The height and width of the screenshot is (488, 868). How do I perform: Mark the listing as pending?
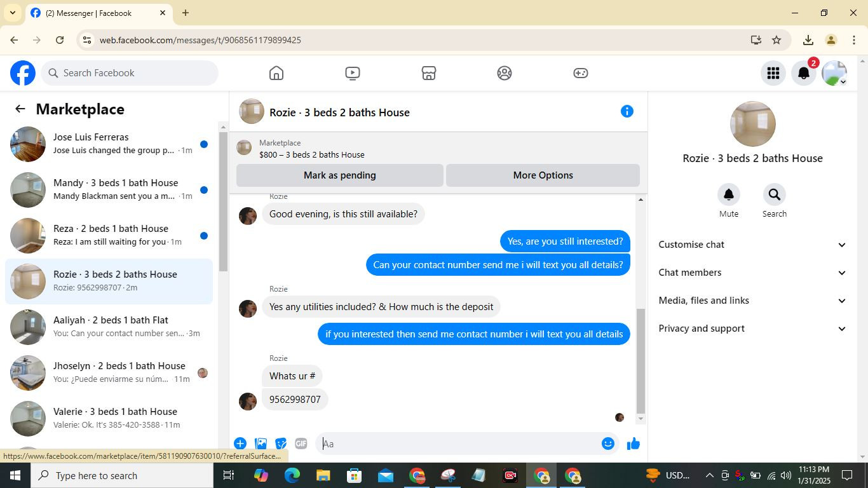click(x=340, y=175)
